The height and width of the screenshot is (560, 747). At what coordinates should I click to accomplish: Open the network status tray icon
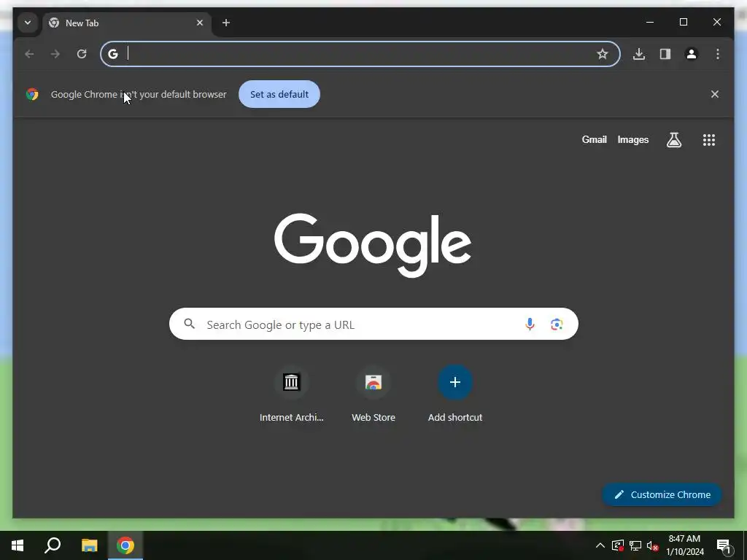click(635, 545)
